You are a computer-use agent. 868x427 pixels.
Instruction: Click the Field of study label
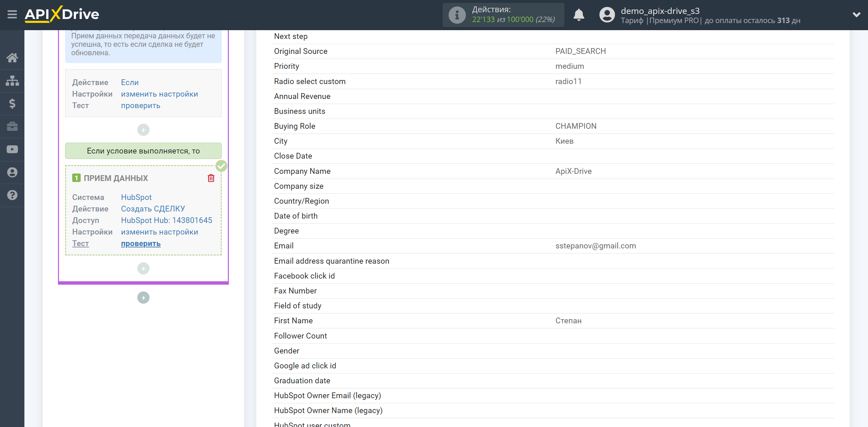298,306
